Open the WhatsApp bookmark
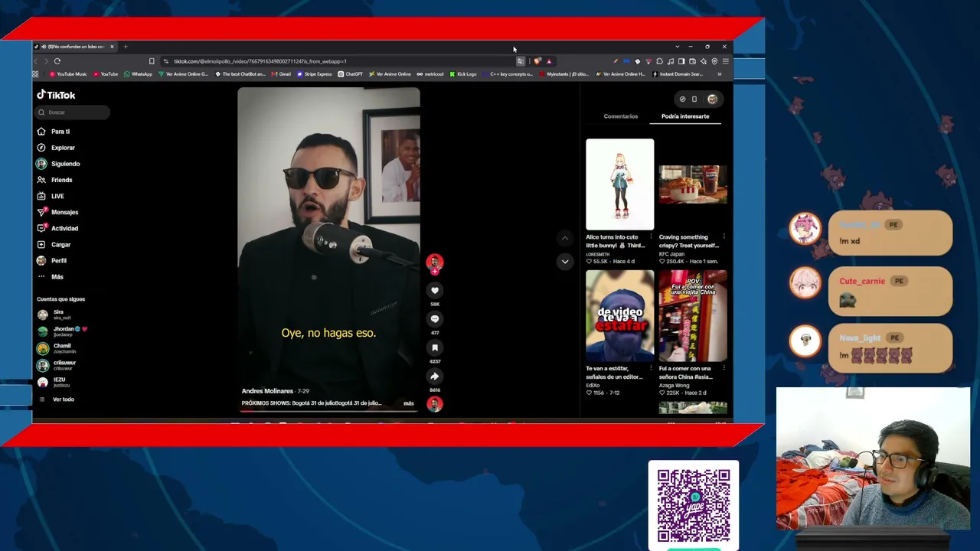The width and height of the screenshot is (980, 551). point(139,74)
